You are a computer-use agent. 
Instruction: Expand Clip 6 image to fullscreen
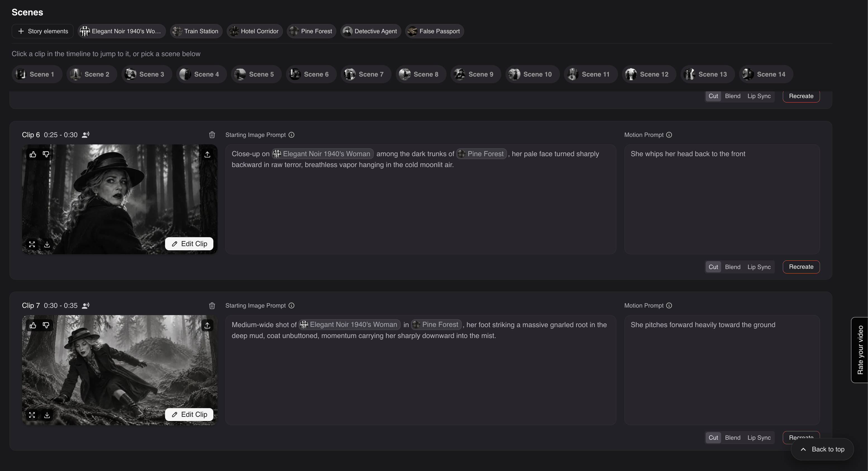coord(32,244)
